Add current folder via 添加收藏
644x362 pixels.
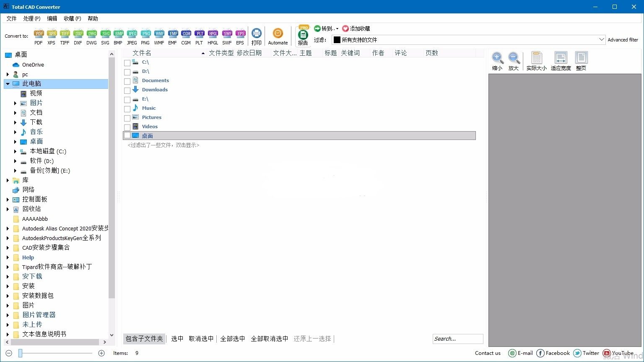pos(356,28)
